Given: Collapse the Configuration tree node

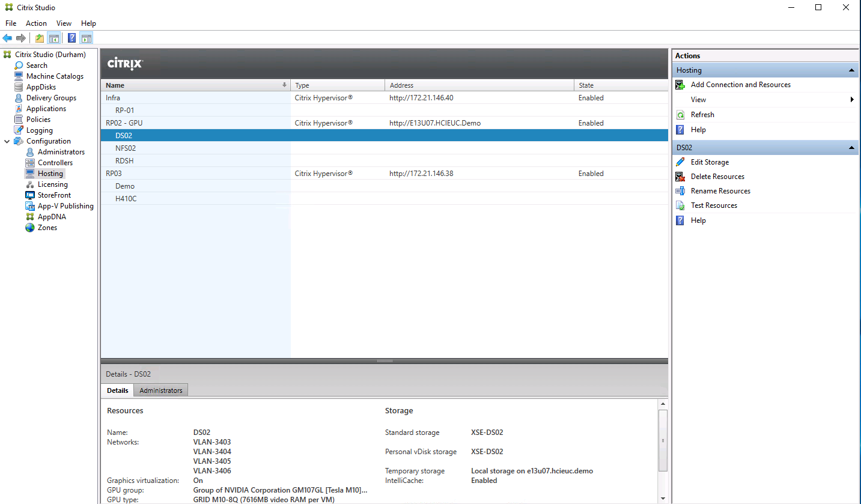Looking at the screenshot, I should (x=7, y=141).
